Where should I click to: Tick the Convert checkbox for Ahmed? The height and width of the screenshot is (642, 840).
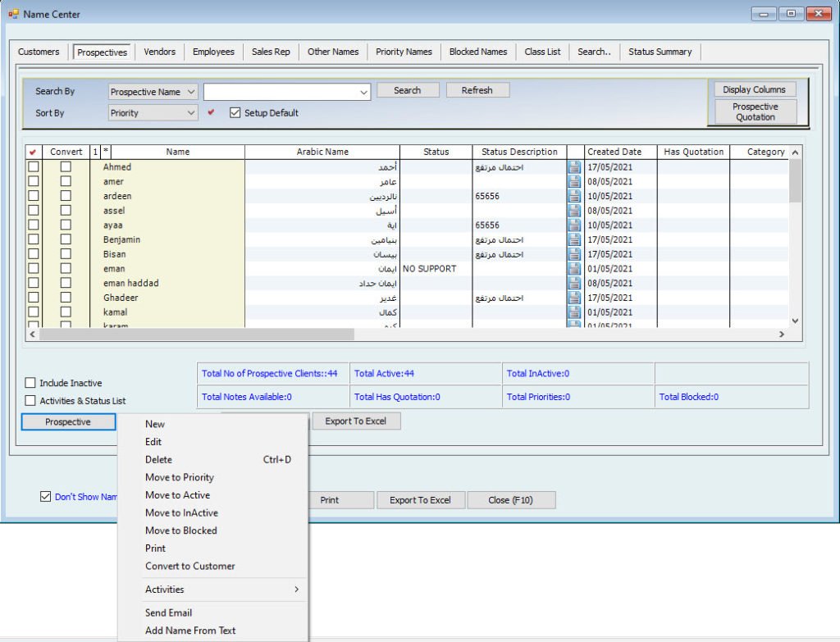point(66,167)
